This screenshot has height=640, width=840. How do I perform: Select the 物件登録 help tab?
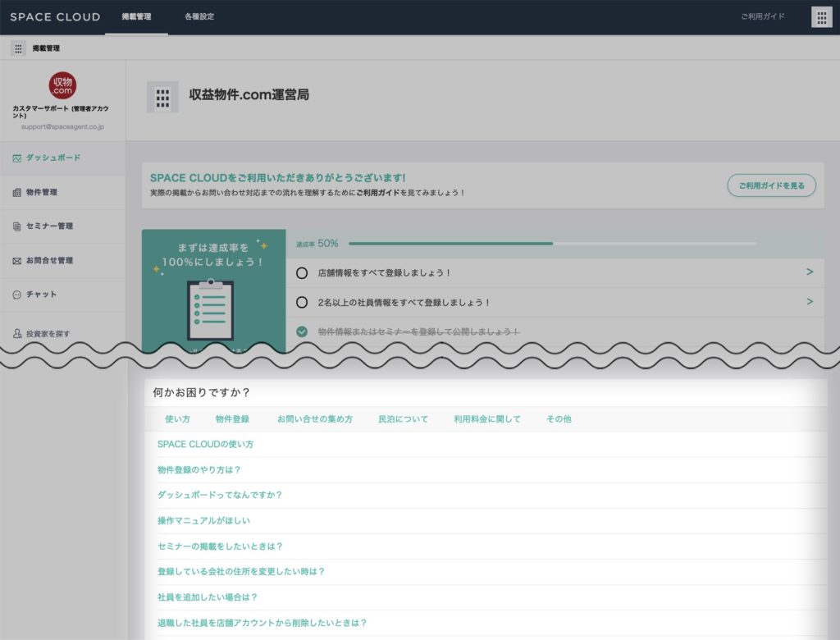tap(232, 419)
